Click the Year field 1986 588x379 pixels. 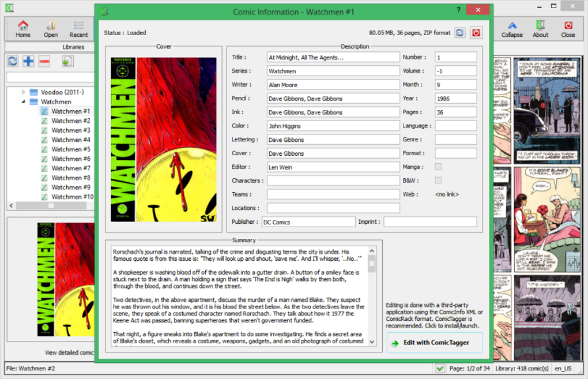[455, 98]
